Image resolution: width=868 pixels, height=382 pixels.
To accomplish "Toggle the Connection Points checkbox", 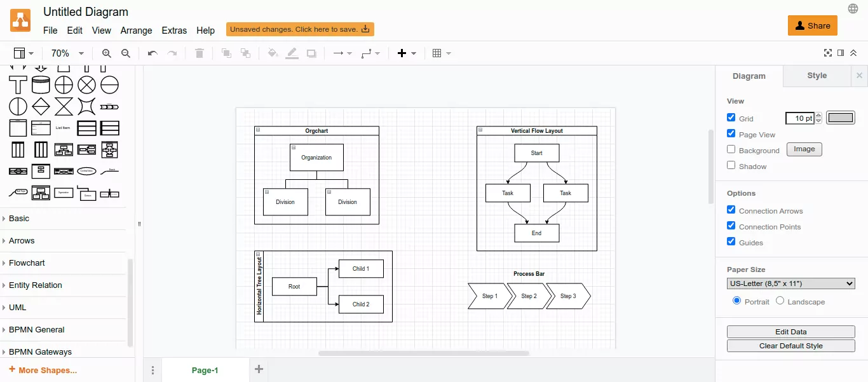I will (x=731, y=226).
